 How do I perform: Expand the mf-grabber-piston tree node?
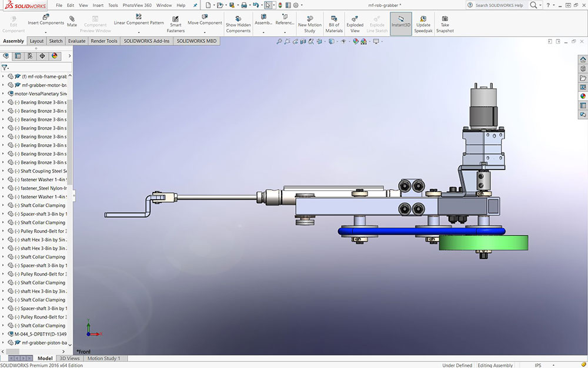click(x=4, y=343)
